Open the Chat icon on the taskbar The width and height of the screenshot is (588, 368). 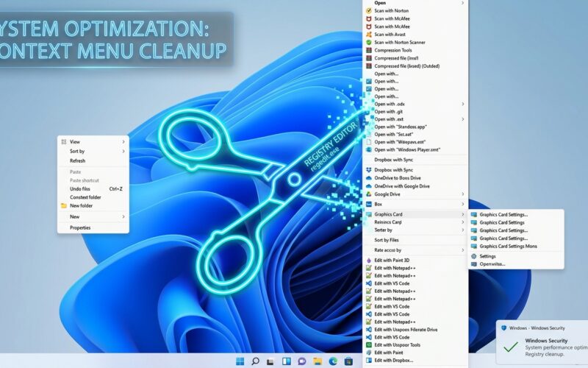(301, 361)
